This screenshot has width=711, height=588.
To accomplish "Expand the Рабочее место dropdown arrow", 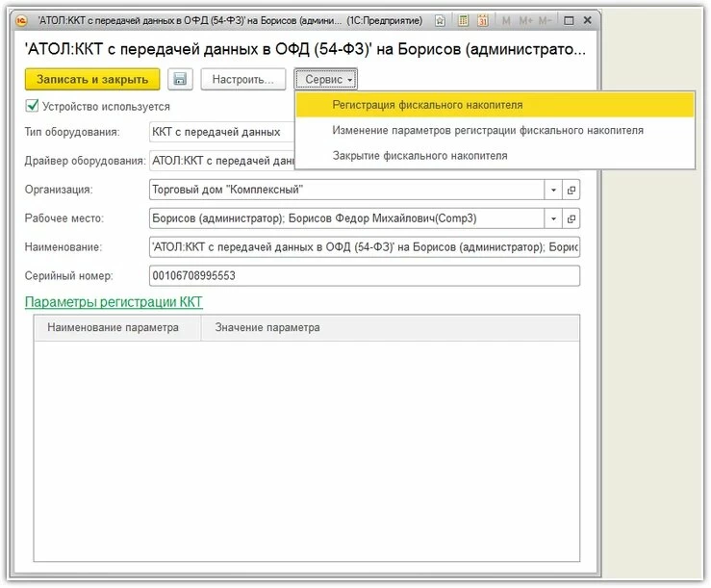I will click(x=552, y=218).
